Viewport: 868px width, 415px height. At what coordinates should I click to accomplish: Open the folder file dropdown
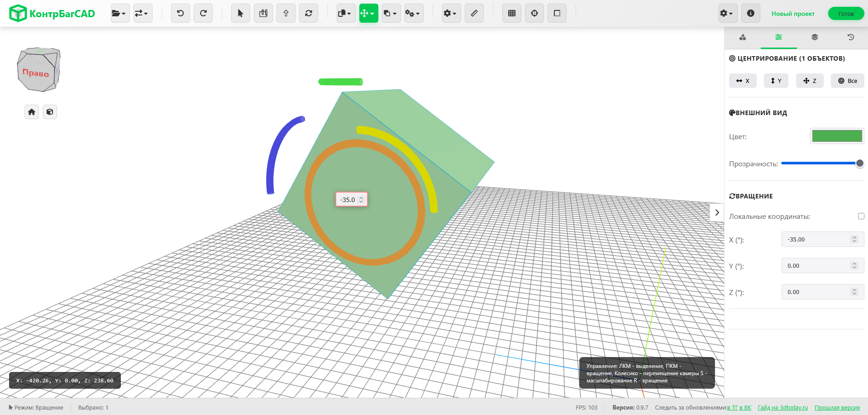119,13
